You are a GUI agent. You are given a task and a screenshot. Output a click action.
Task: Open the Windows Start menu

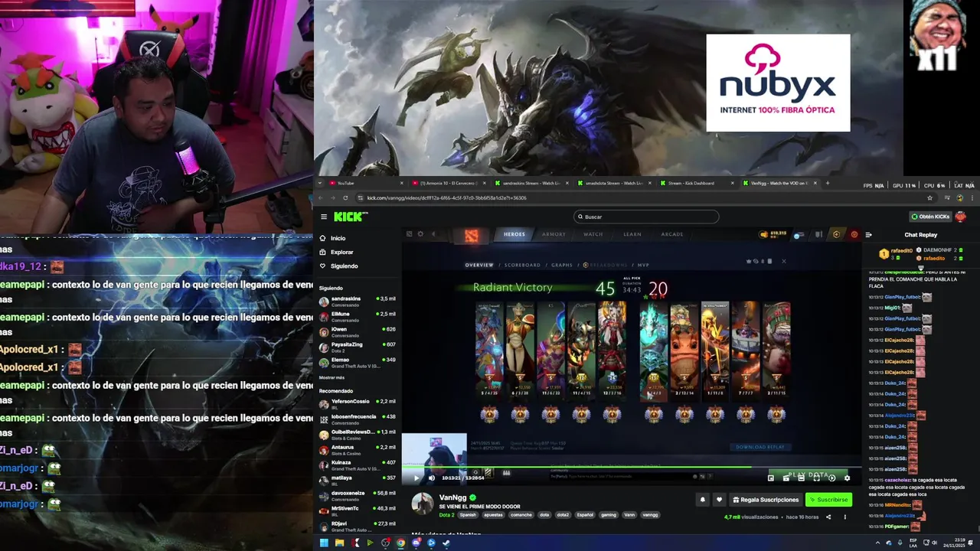click(324, 543)
